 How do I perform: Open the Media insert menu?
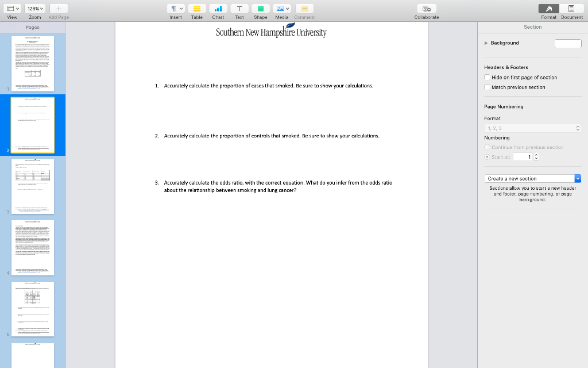pos(282,9)
